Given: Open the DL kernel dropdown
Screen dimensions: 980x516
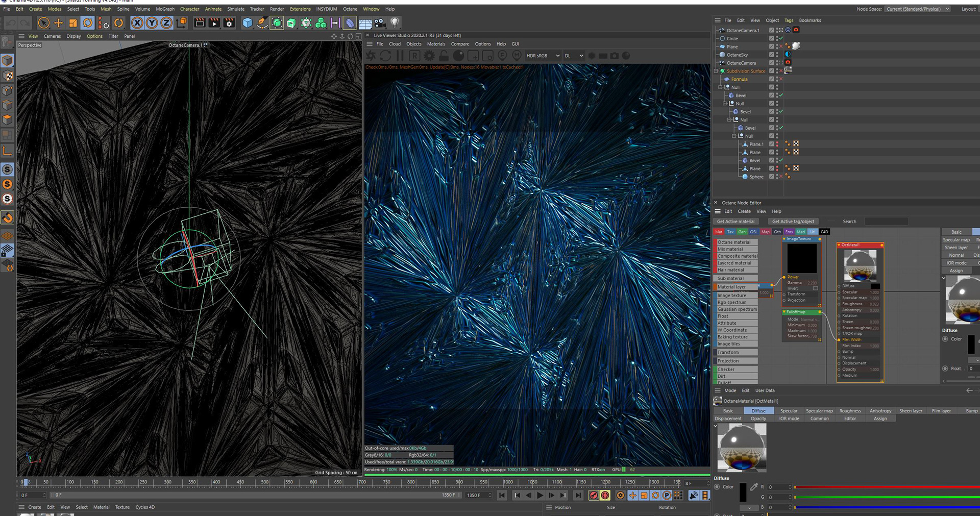Looking at the screenshot, I should (x=574, y=56).
